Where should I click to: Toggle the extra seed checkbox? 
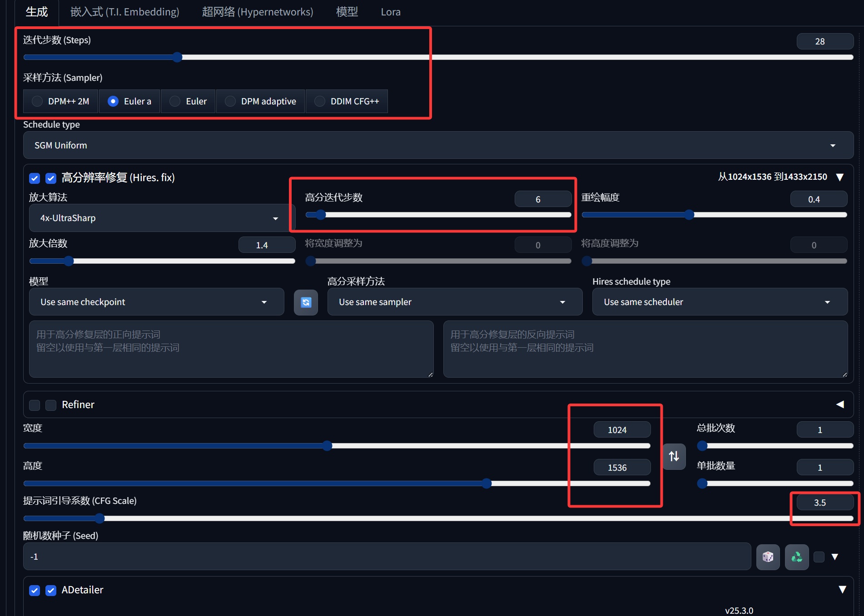tap(819, 557)
